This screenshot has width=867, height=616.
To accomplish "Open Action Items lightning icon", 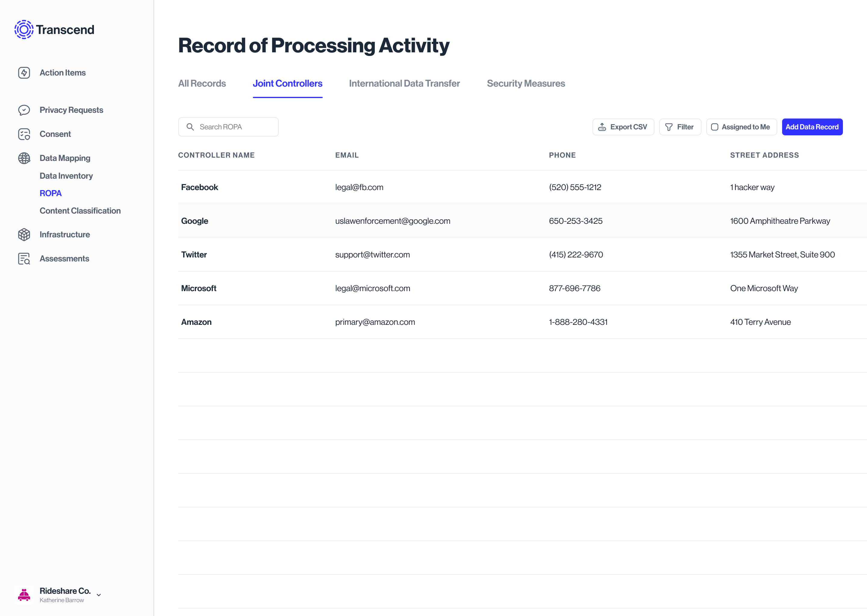I will coord(24,73).
